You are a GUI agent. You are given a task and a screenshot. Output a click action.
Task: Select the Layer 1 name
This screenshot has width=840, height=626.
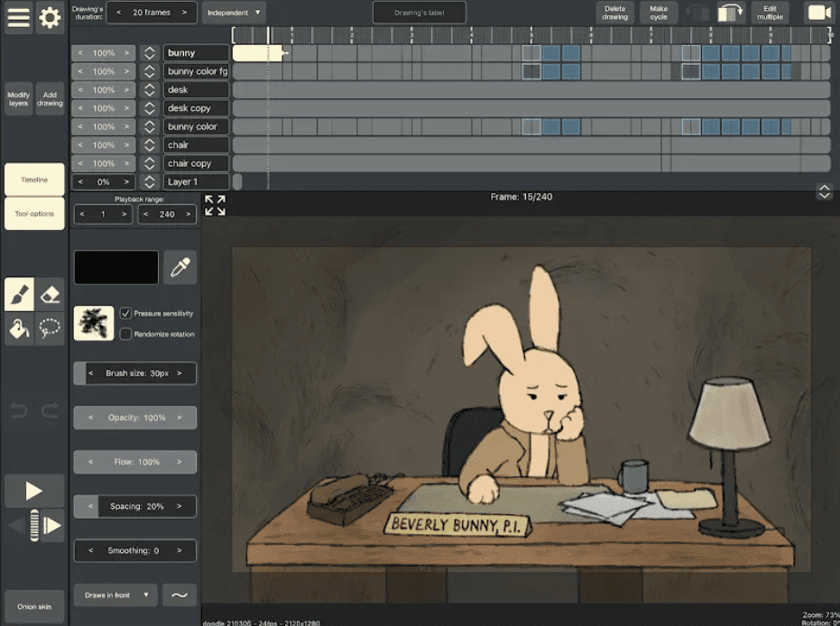tap(196, 182)
